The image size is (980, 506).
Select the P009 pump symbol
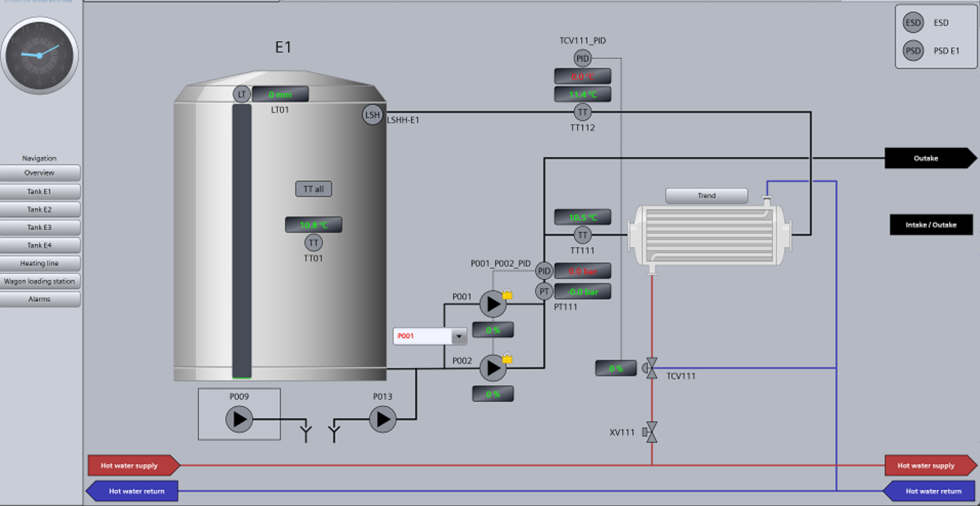pyautogui.click(x=239, y=419)
